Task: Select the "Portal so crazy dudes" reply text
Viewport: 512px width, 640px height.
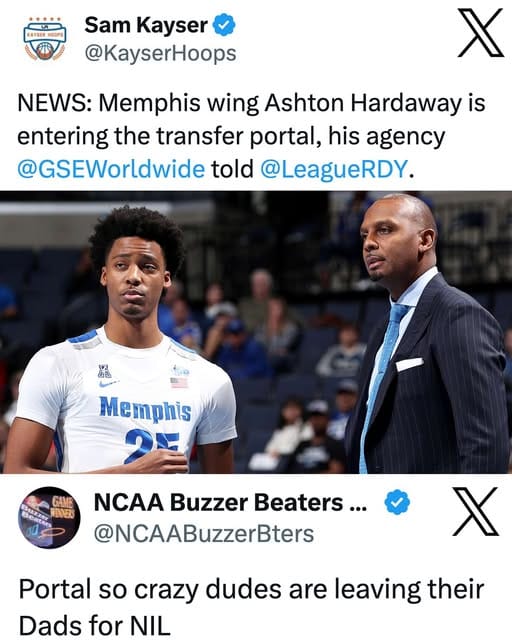Action: pos(251,607)
